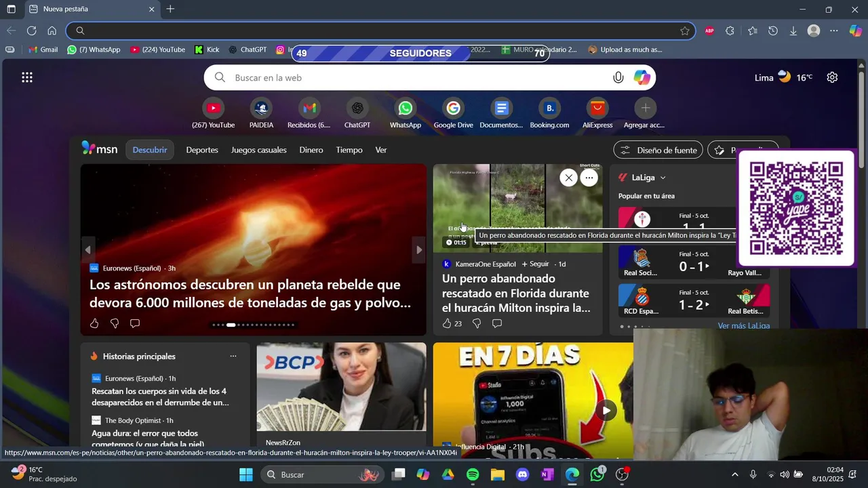Select the Descubrir tab
Screen dimensions: 868x488
point(150,150)
